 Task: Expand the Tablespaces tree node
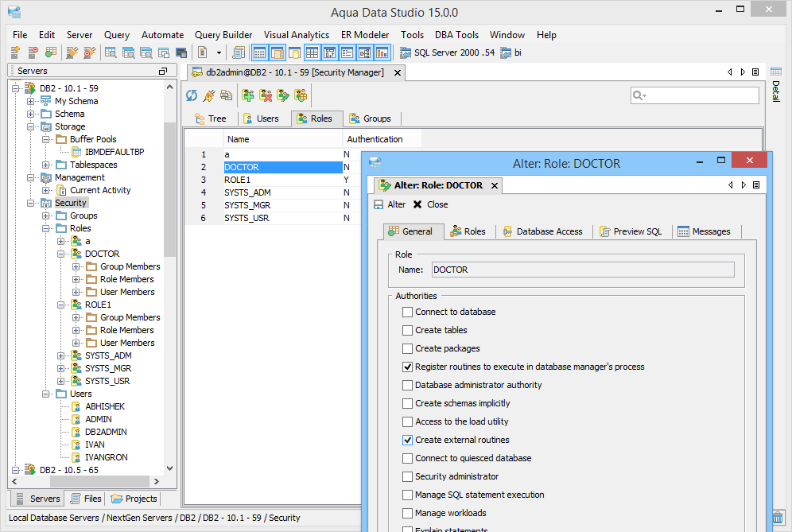[45, 165]
